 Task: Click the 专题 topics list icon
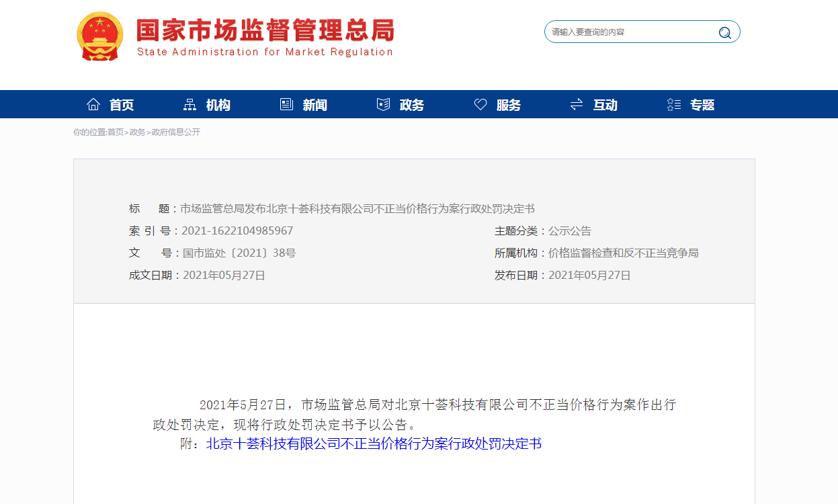pyautogui.click(x=673, y=103)
